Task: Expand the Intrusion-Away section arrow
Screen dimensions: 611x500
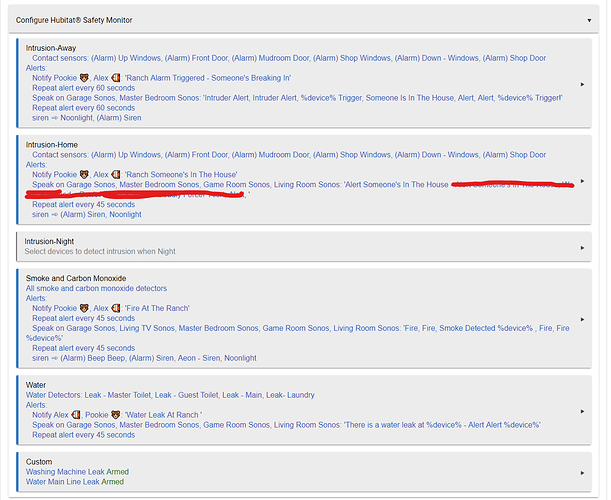Action: point(582,84)
